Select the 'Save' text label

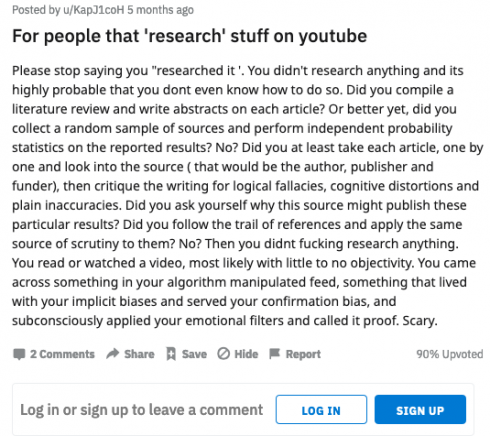pos(194,354)
